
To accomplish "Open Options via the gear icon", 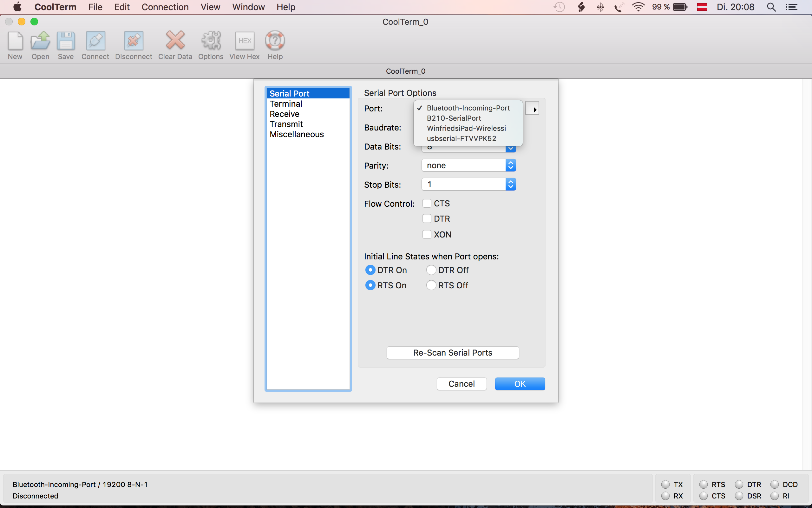I will click(211, 40).
